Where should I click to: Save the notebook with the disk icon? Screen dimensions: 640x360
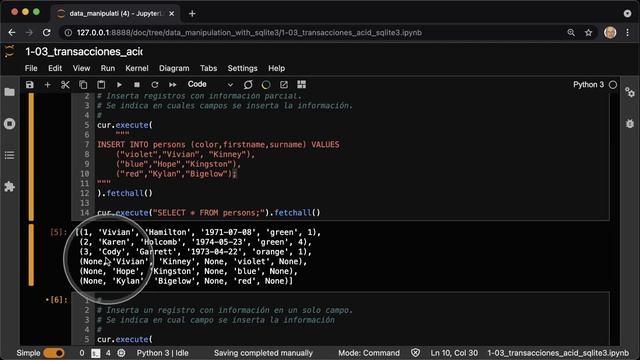pyautogui.click(x=29, y=84)
